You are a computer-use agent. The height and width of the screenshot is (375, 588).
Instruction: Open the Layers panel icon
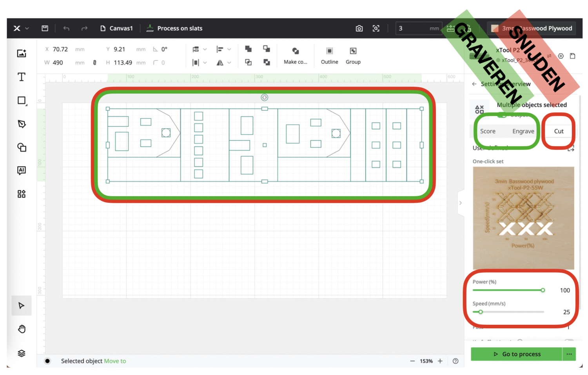click(22, 353)
